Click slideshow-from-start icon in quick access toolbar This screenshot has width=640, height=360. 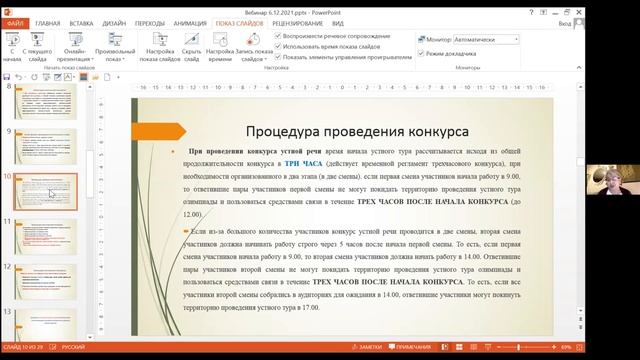click(46, 77)
